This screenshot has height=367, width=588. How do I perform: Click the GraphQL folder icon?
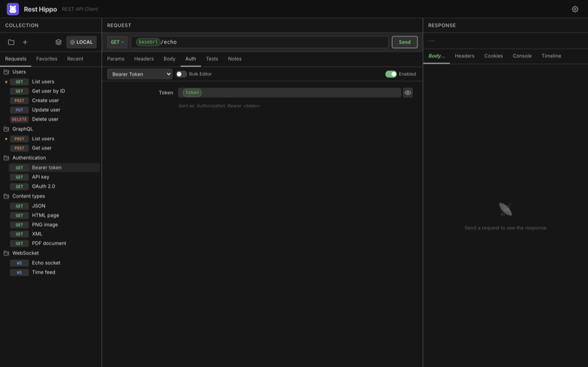[x=7, y=129]
